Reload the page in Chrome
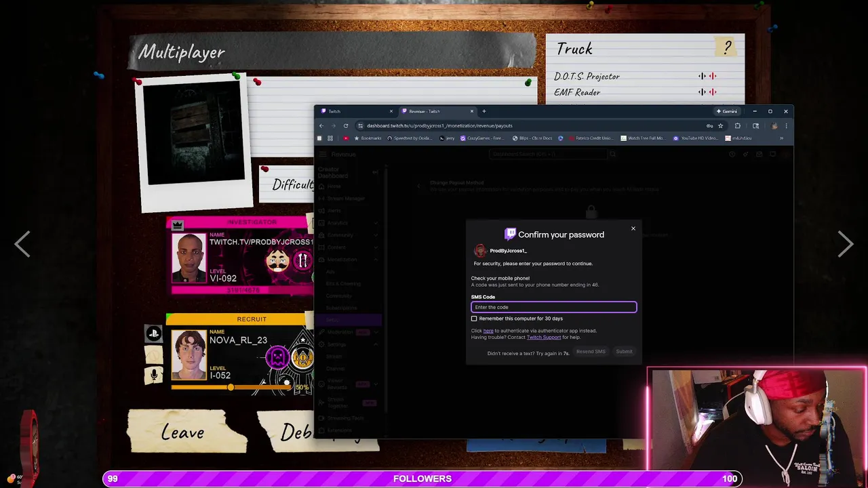Screen dimensions: 868x488 [x=346, y=125]
